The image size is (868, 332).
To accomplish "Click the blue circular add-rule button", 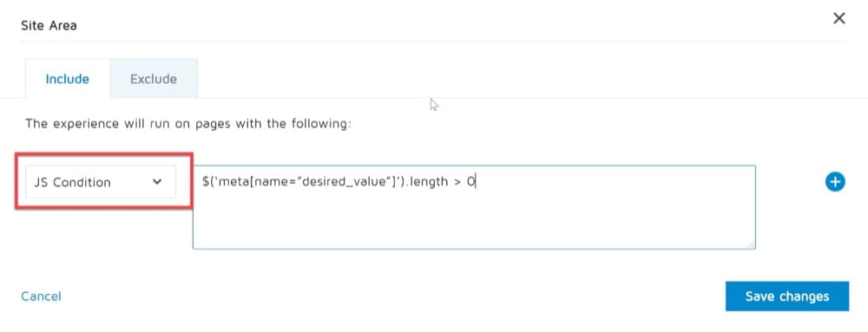I will (835, 182).
